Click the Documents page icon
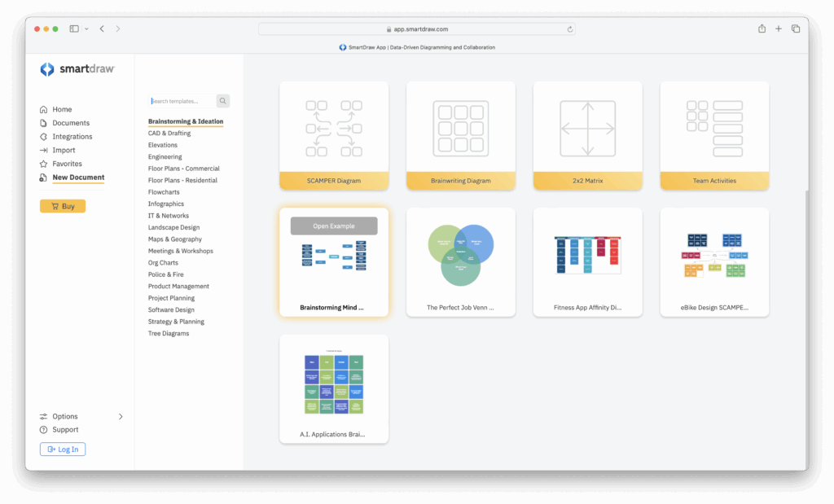 [44, 123]
